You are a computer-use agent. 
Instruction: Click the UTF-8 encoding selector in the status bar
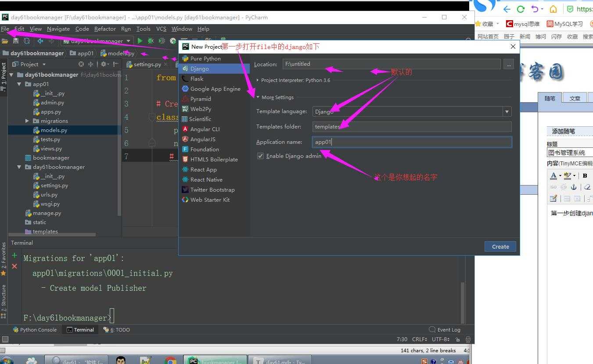click(x=441, y=339)
